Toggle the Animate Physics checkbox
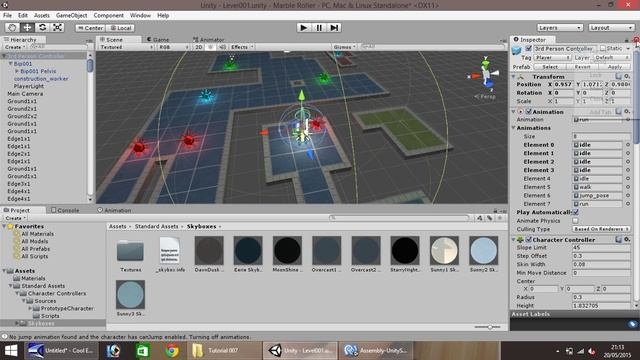The height and width of the screenshot is (360, 640). coord(576,221)
